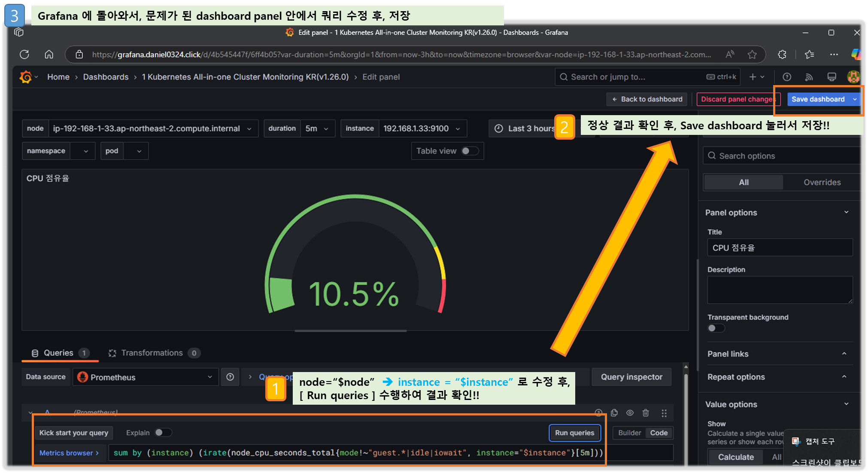Screen dimensions: 868x473
Task: Click Back to dashboard button
Action: click(x=647, y=99)
